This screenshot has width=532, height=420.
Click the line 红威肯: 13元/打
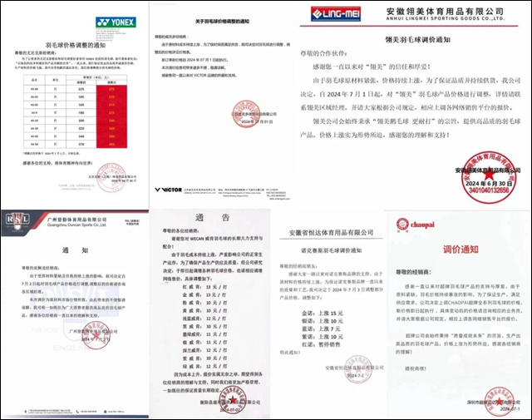(x=205, y=287)
